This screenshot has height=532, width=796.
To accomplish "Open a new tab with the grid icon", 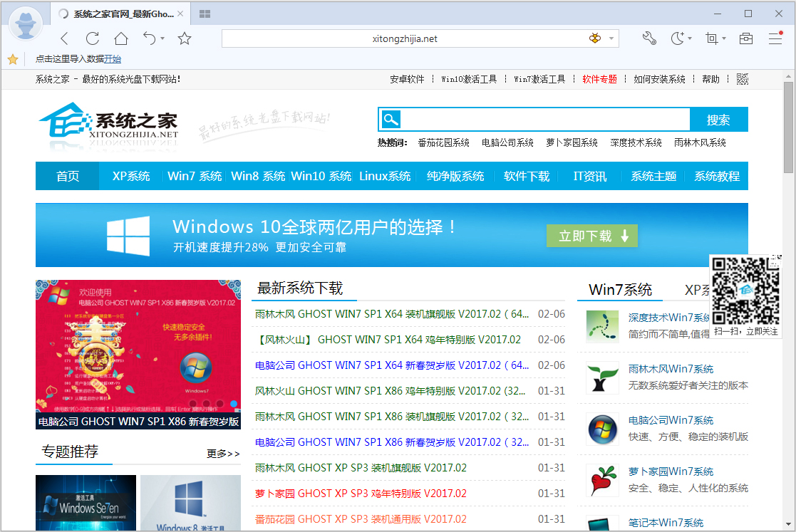I will [x=205, y=14].
